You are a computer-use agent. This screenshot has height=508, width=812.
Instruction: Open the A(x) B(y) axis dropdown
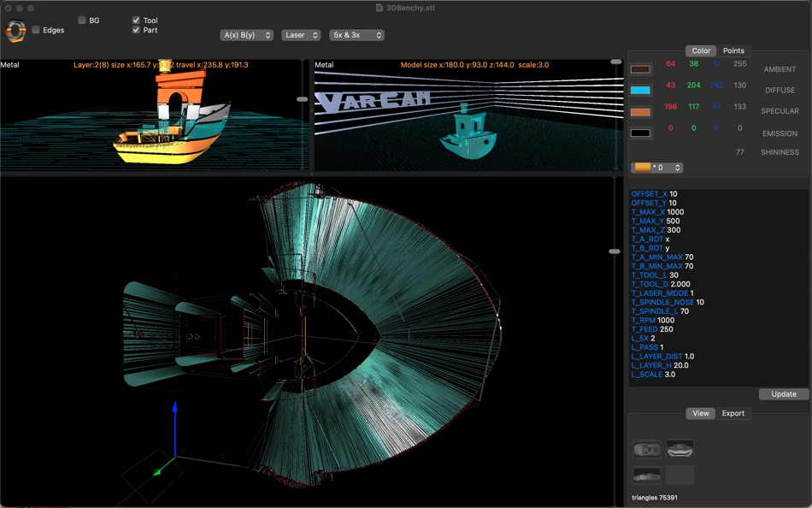point(246,35)
